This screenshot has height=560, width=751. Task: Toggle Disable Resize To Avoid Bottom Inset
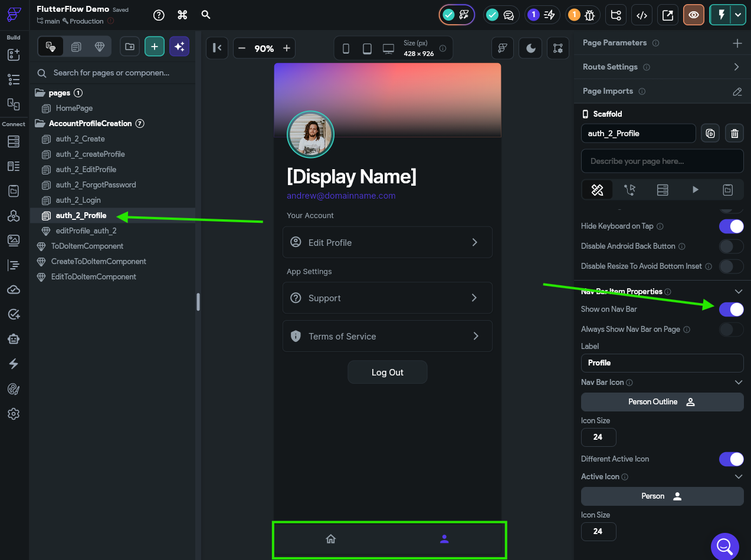tap(732, 266)
